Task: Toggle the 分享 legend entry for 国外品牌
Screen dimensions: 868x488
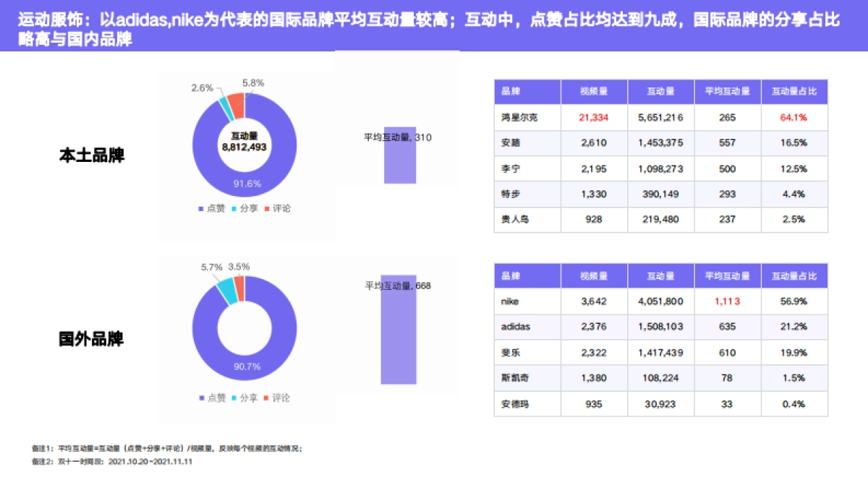Action: 234,398
